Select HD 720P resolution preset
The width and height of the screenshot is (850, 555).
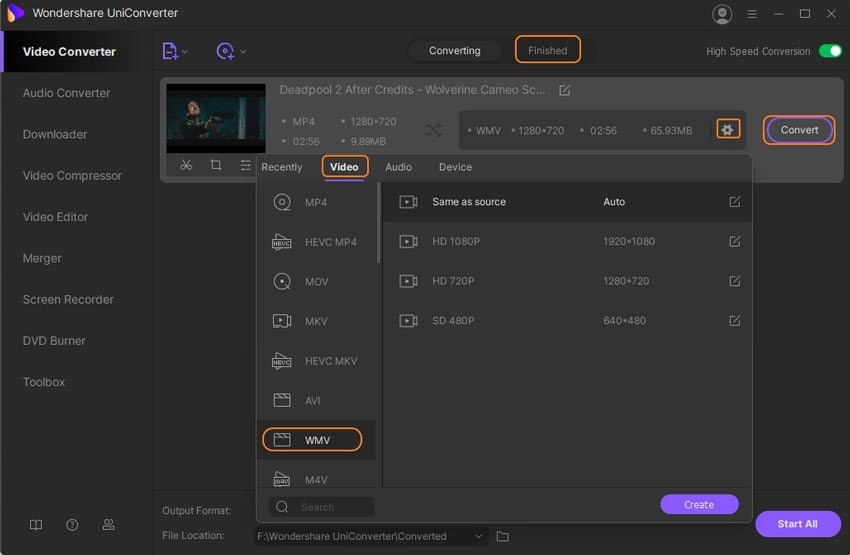[x=567, y=281]
